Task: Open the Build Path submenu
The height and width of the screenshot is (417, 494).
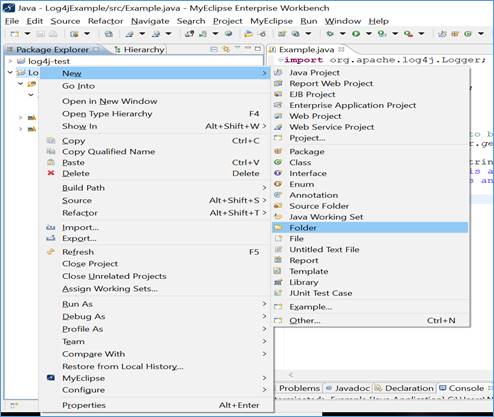Action: click(156, 188)
